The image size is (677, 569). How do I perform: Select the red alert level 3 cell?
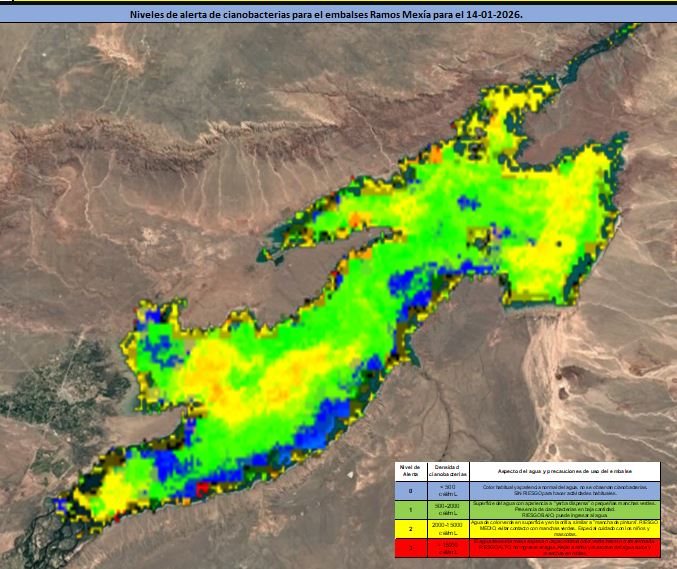coord(409,546)
